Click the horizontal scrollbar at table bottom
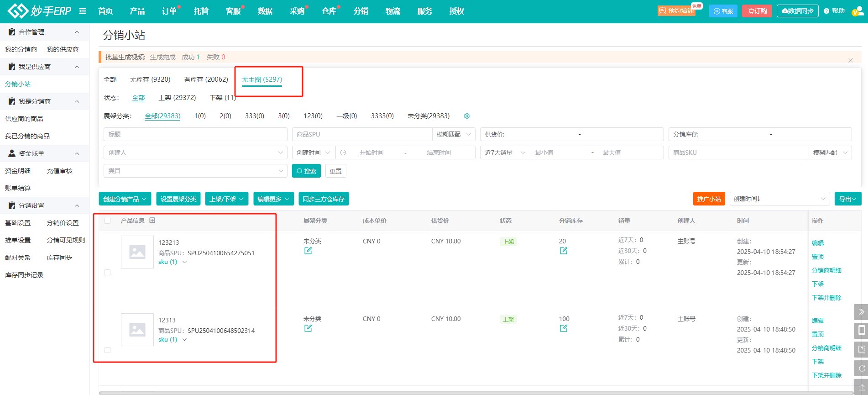This screenshot has height=395, width=868. pyautogui.click(x=476, y=393)
